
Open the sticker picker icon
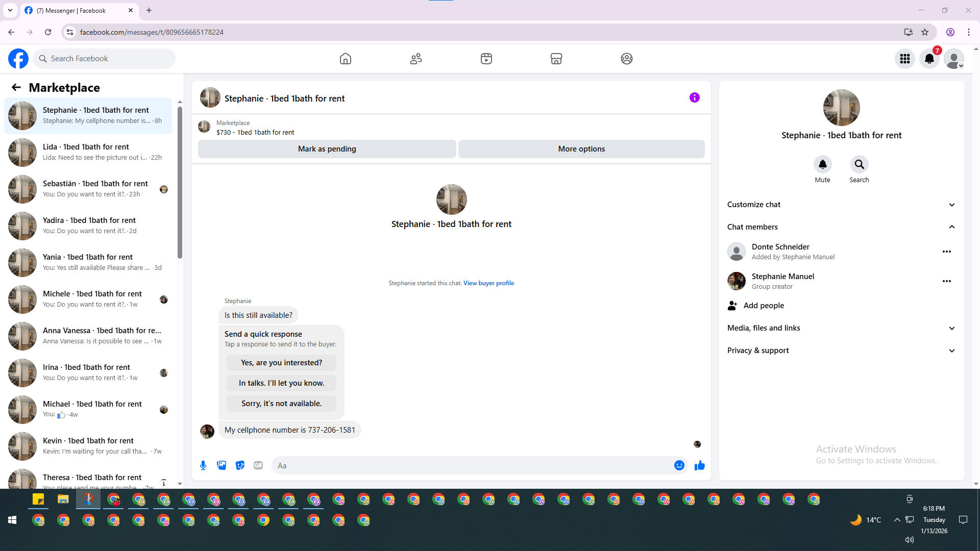[240, 465]
